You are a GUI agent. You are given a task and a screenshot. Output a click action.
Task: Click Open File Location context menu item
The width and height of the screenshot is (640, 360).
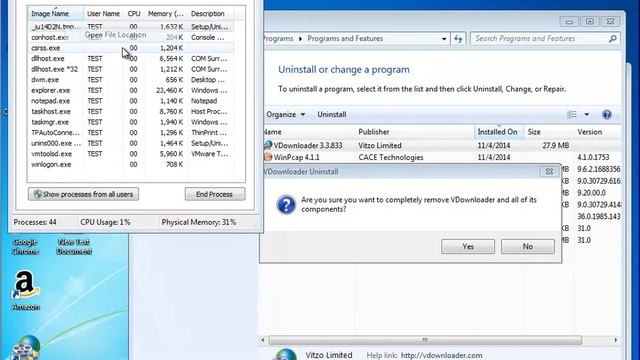pyautogui.click(x=116, y=35)
